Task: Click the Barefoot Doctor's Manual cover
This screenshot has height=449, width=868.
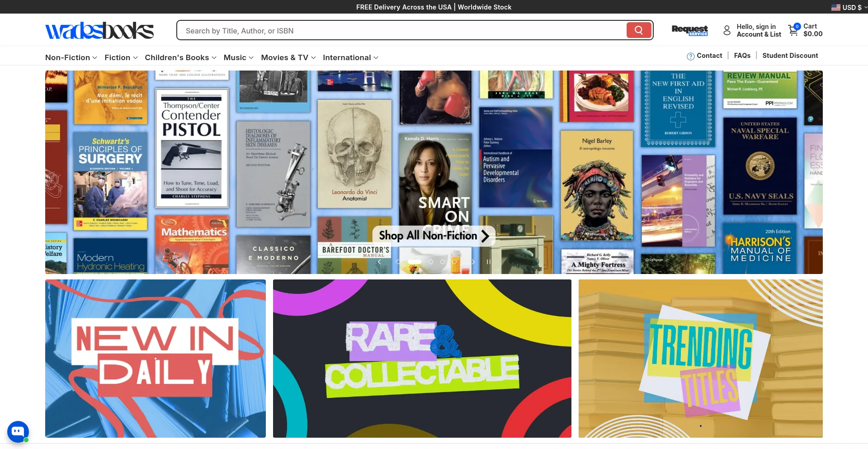Action: pos(354,246)
